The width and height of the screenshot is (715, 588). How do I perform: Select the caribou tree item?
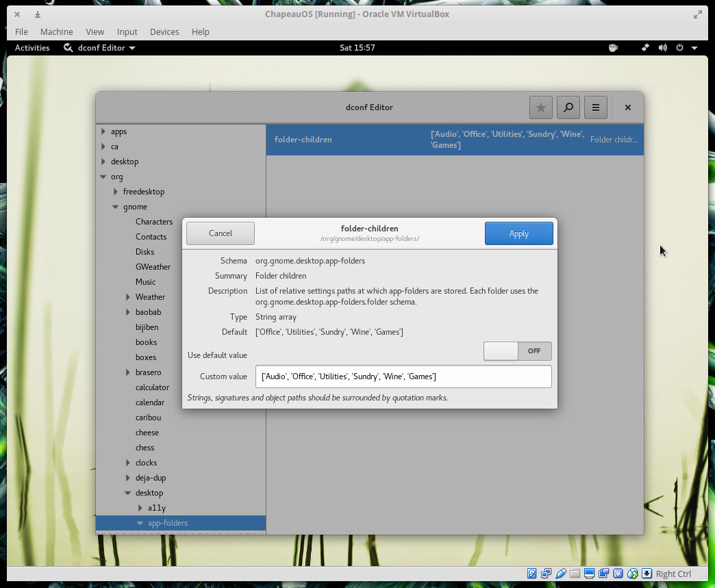[x=148, y=417]
